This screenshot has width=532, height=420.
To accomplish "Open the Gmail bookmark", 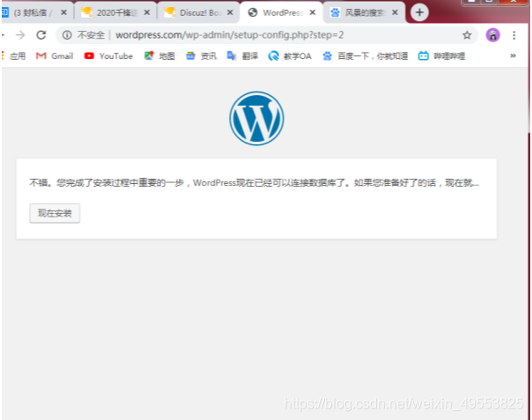I will (x=55, y=56).
